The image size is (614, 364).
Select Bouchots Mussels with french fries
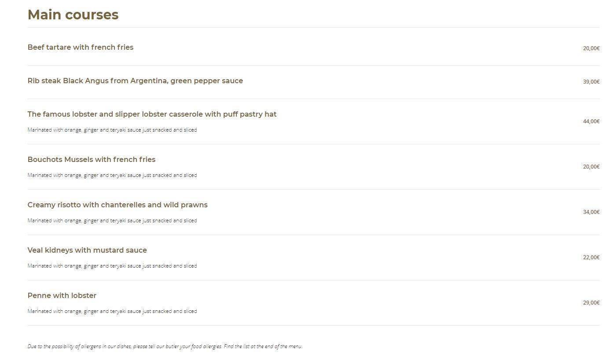click(92, 159)
